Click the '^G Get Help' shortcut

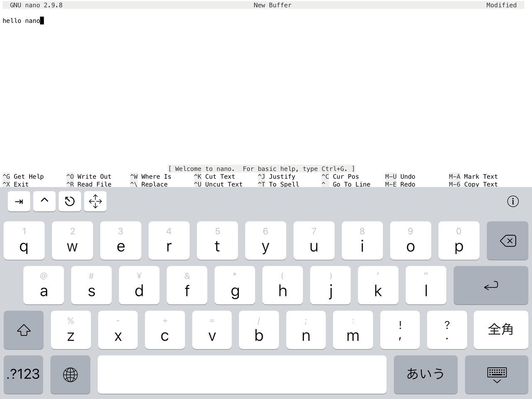(x=23, y=177)
